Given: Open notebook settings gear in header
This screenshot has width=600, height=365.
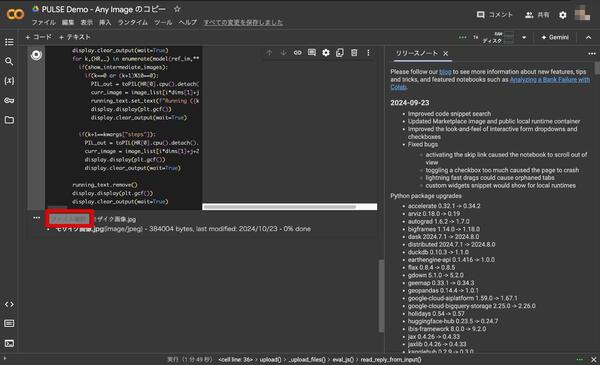Looking at the screenshot, I should point(562,15).
